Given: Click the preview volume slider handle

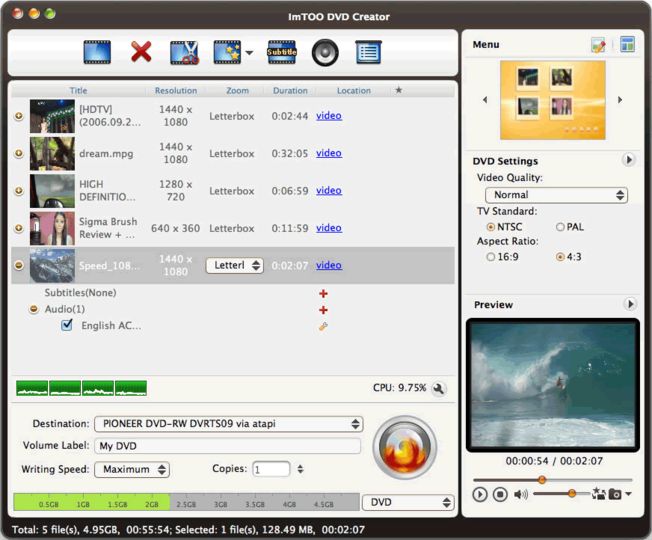Looking at the screenshot, I should [x=572, y=493].
